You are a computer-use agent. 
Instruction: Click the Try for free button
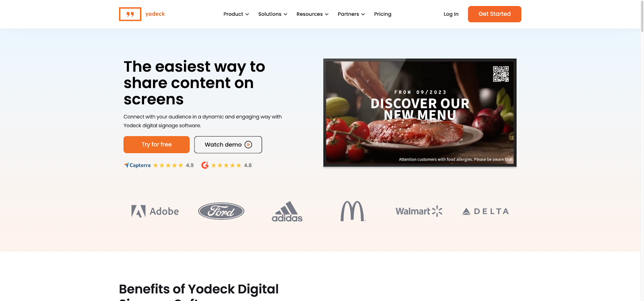pos(157,145)
